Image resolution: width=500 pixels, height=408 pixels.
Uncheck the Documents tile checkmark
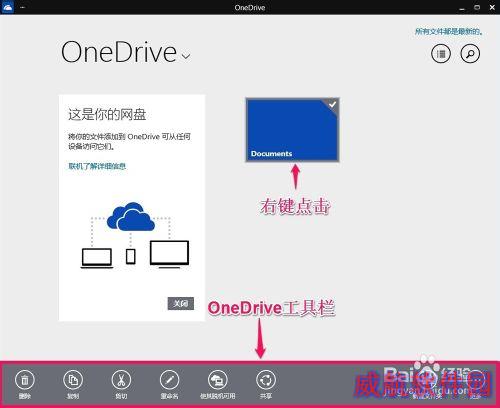[332, 105]
